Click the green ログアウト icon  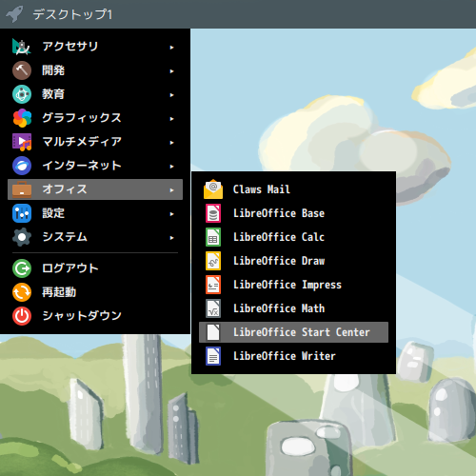click(x=22, y=268)
